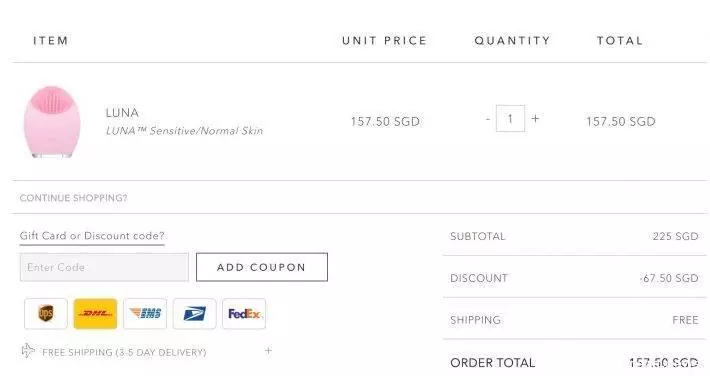The width and height of the screenshot is (710, 376).
Task: Decrease quantity with the minus button
Action: coord(488,119)
